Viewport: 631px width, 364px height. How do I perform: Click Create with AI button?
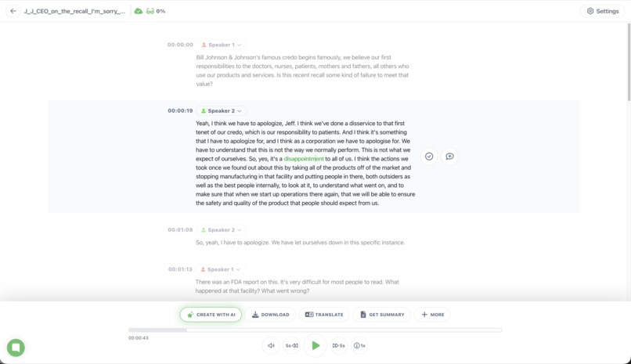211,315
